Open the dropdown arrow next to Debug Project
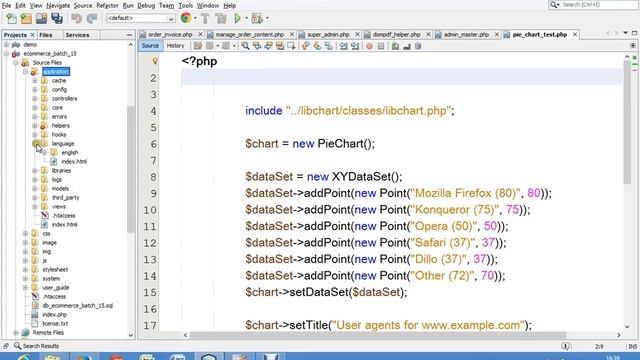The width and height of the screenshot is (640, 360). pos(267,18)
